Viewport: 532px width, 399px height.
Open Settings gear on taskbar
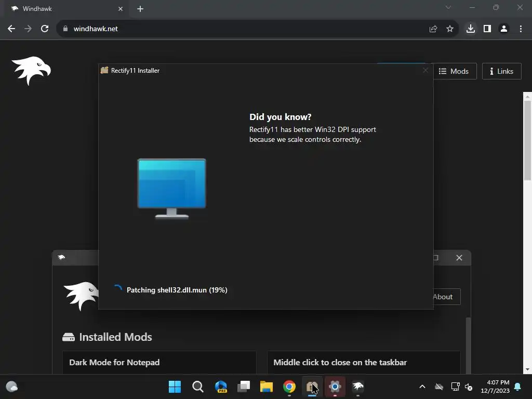coord(335,387)
